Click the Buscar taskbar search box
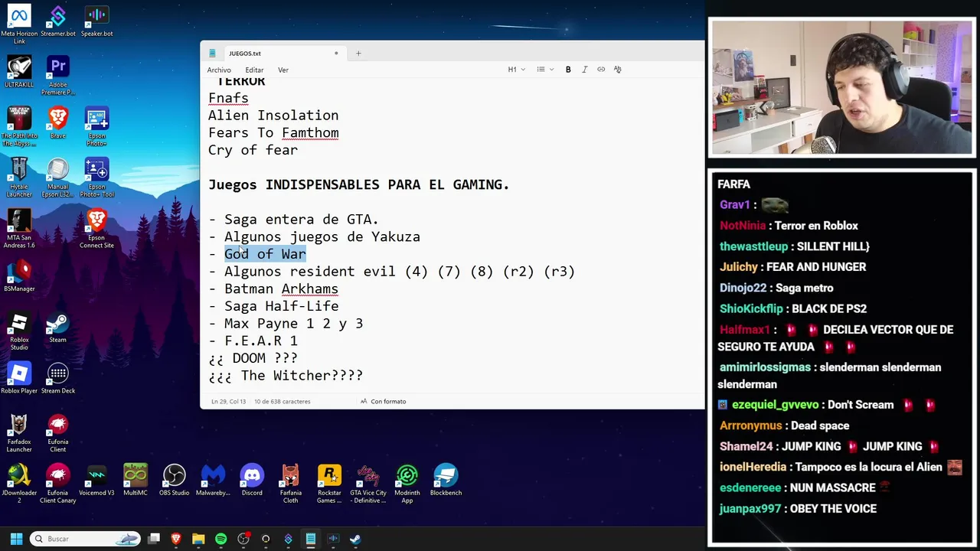The height and width of the screenshot is (551, 980). pyautogui.click(x=85, y=539)
